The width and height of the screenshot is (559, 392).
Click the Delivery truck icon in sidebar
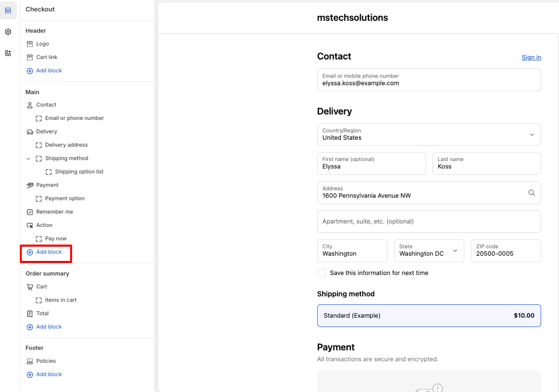30,132
